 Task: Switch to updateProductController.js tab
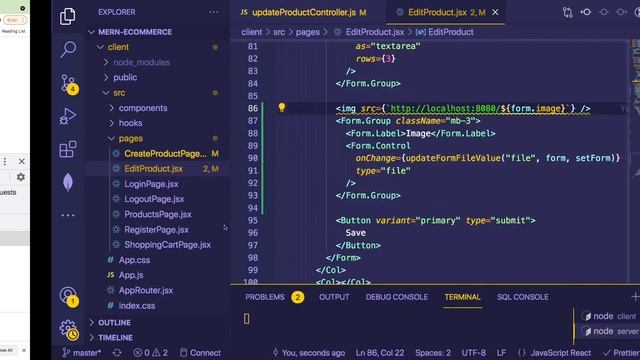[x=304, y=13]
